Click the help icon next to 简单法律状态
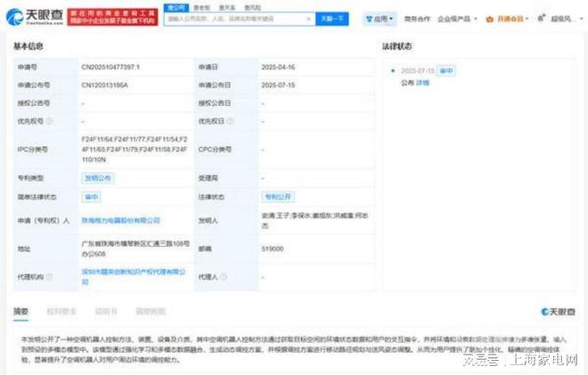588x375 pixels. (63, 197)
